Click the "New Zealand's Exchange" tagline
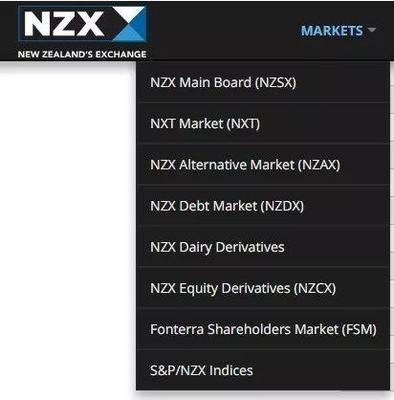394x400 pixels. [82, 54]
